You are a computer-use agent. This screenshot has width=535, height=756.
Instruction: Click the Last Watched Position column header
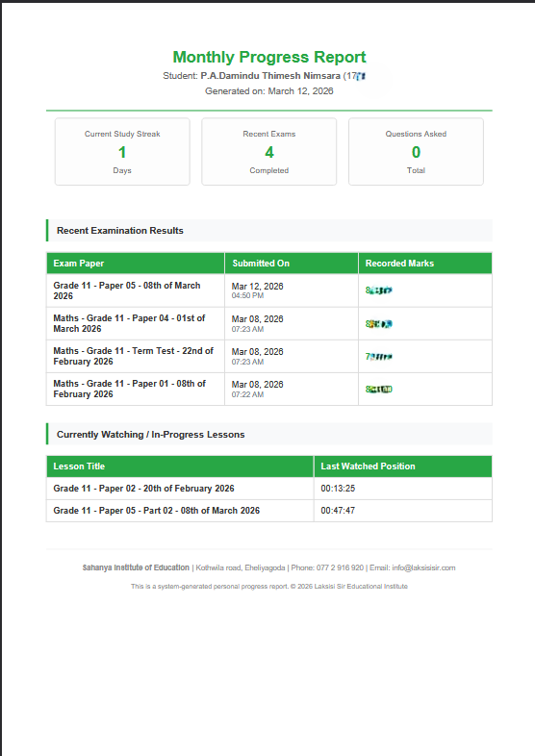coord(403,466)
